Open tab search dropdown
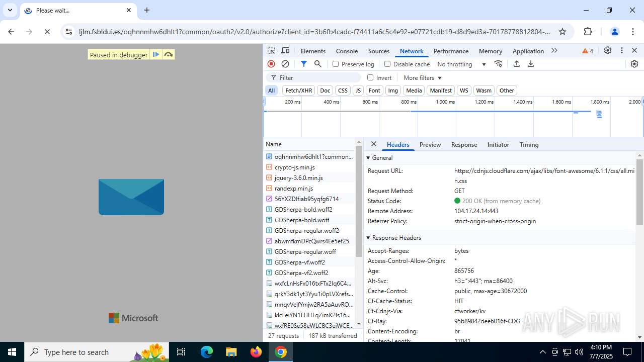The image size is (644, 362). click(x=10, y=10)
